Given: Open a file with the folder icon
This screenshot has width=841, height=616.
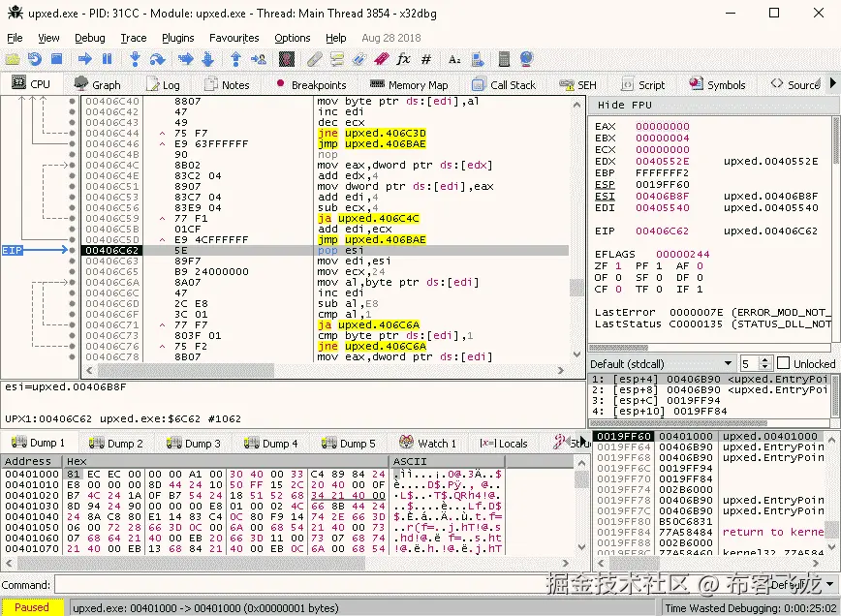Looking at the screenshot, I should click(13, 59).
